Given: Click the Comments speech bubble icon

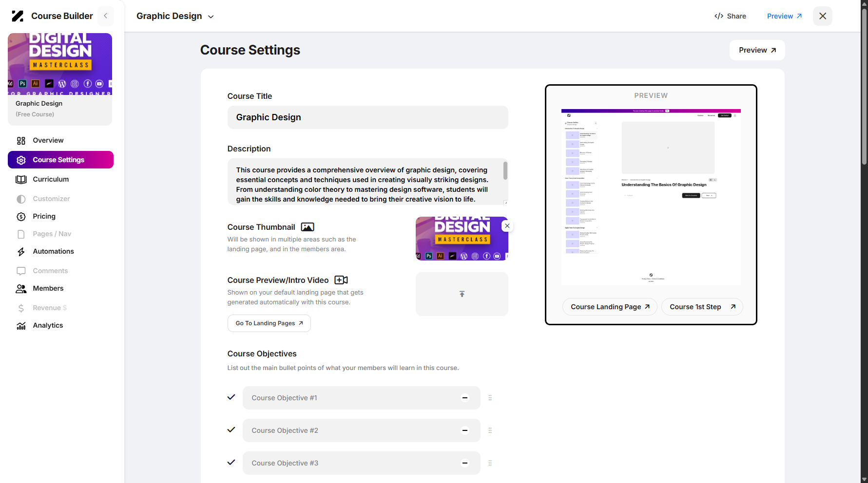Looking at the screenshot, I should [21, 271].
